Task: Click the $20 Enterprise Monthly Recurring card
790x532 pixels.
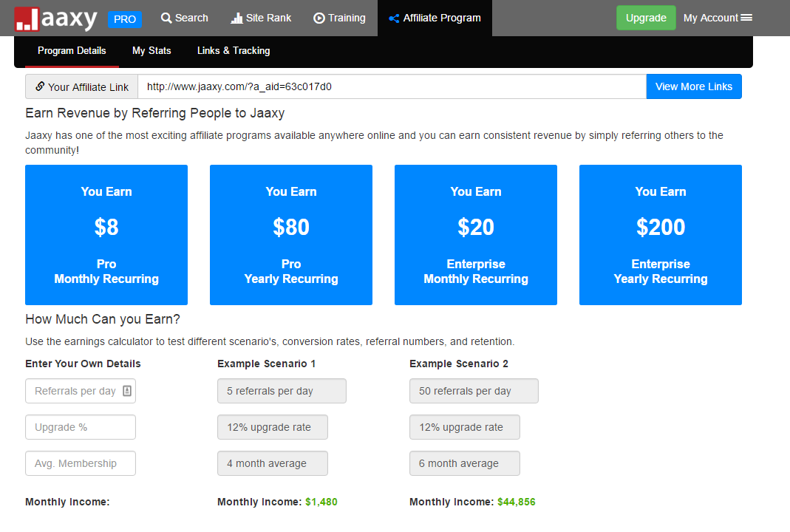Action: tap(476, 235)
